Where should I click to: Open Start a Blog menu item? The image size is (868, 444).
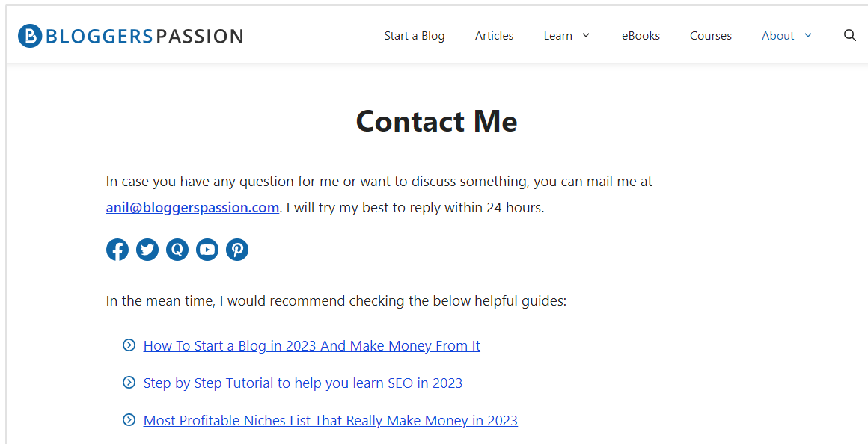click(415, 36)
